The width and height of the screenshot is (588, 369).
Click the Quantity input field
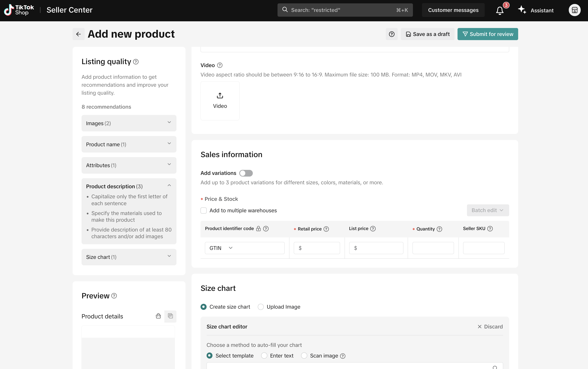433,248
